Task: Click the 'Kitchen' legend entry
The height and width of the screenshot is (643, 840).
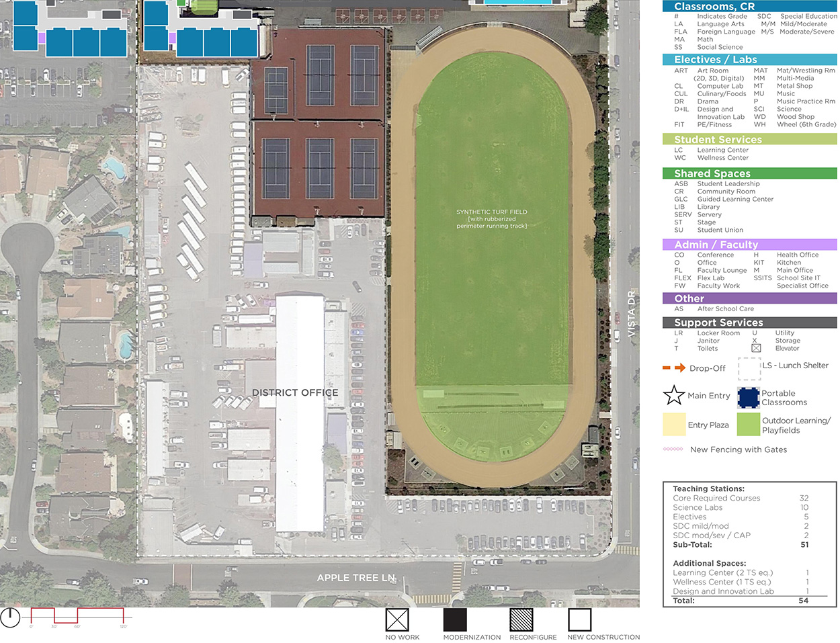Action: pos(789,263)
